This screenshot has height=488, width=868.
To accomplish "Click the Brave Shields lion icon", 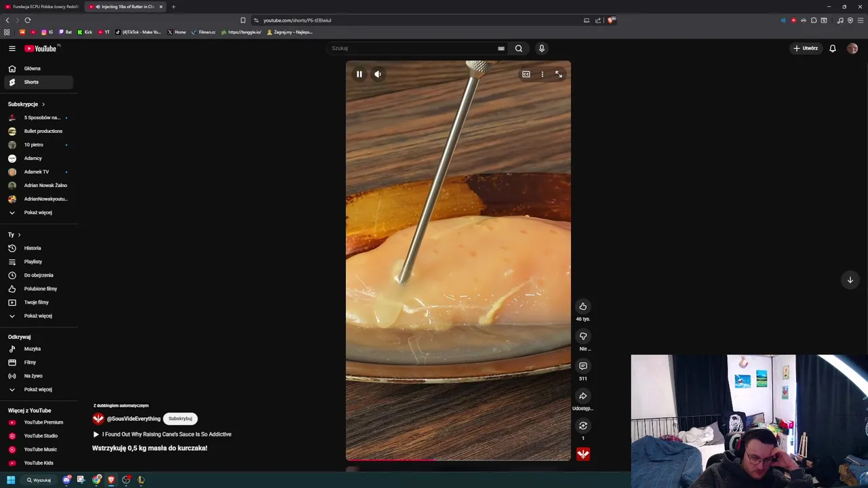I will pyautogui.click(x=610, y=20).
